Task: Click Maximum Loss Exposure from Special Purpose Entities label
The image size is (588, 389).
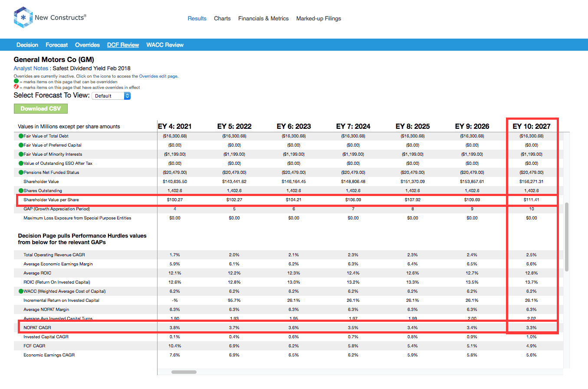Action: coord(77,218)
